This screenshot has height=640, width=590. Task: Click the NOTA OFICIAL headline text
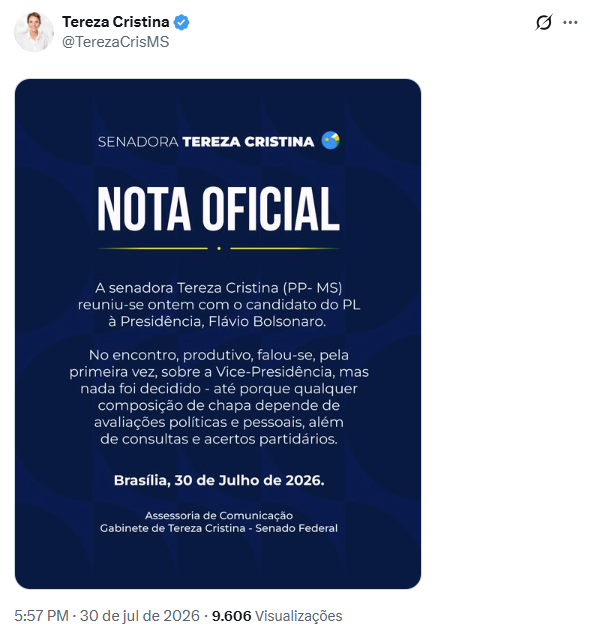tap(218, 209)
